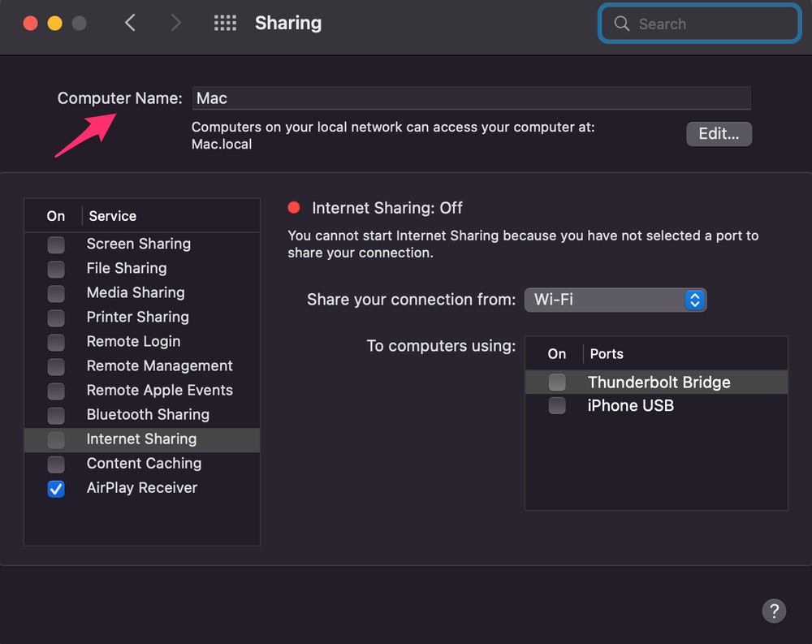
Task: Select File Sharing service row
Action: [142, 268]
